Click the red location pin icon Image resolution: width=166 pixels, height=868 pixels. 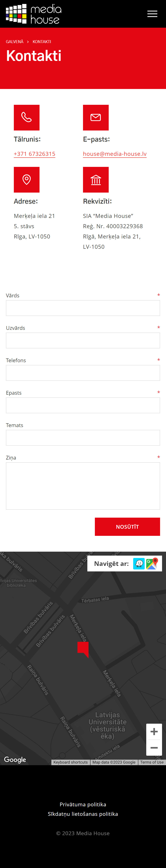coord(27,180)
